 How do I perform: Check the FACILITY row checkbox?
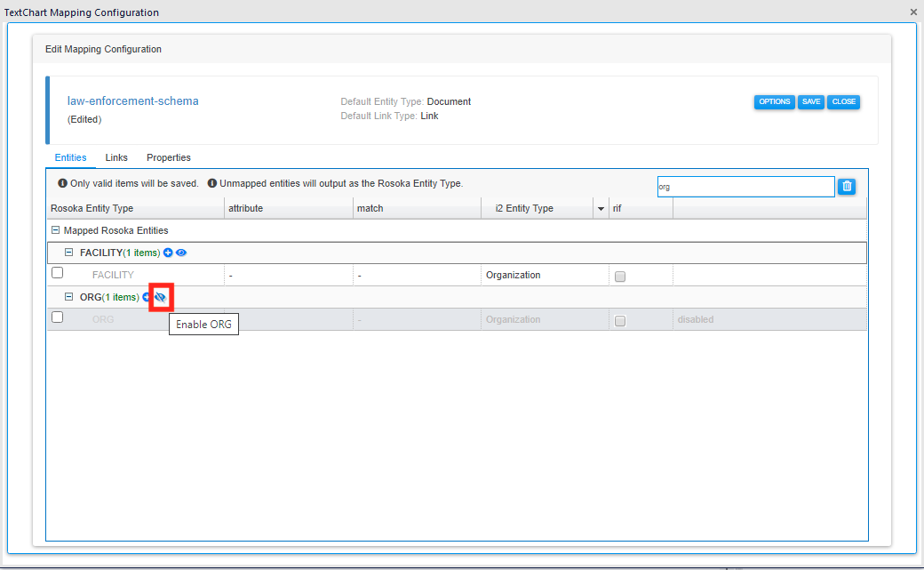(57, 273)
